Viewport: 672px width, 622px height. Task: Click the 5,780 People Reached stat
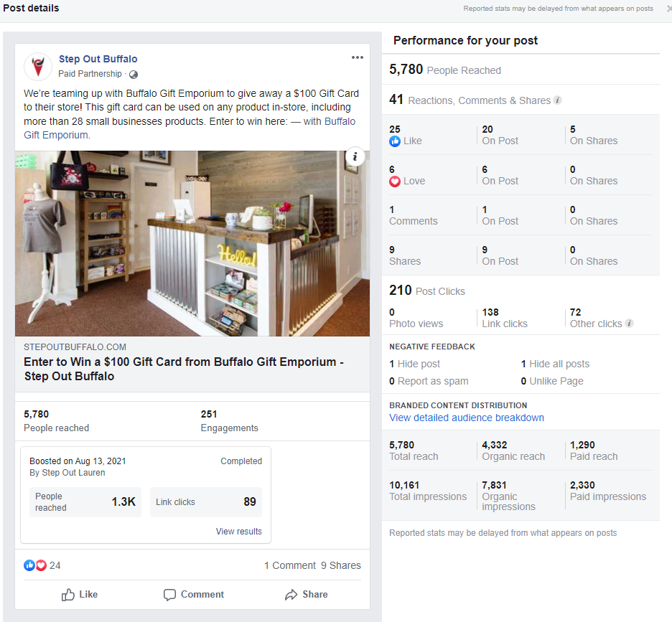(445, 70)
